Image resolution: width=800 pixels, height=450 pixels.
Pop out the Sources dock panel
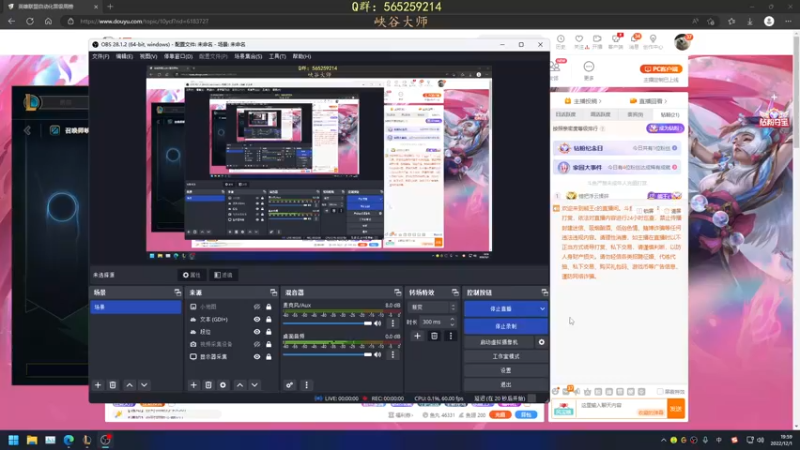[273, 292]
